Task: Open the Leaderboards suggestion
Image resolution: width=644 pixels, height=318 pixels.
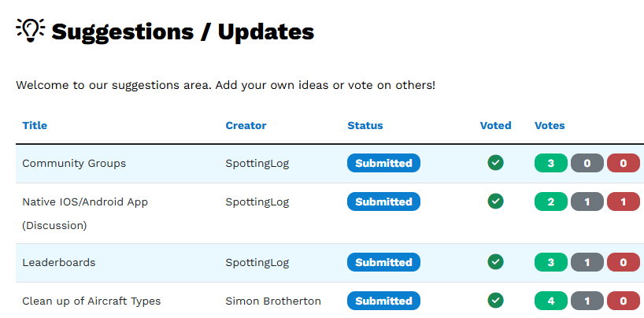Action: [x=58, y=262]
